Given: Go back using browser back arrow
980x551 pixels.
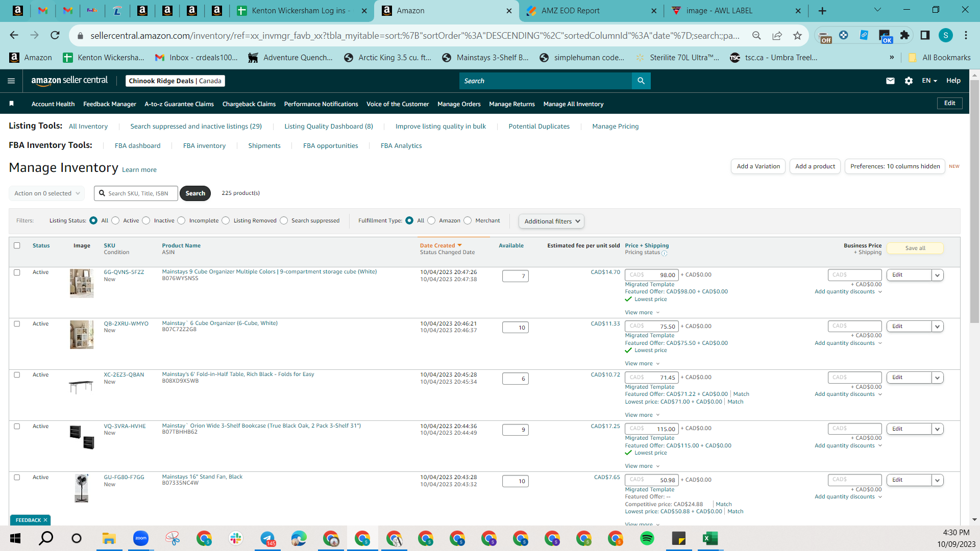Looking at the screenshot, I should click(14, 35).
